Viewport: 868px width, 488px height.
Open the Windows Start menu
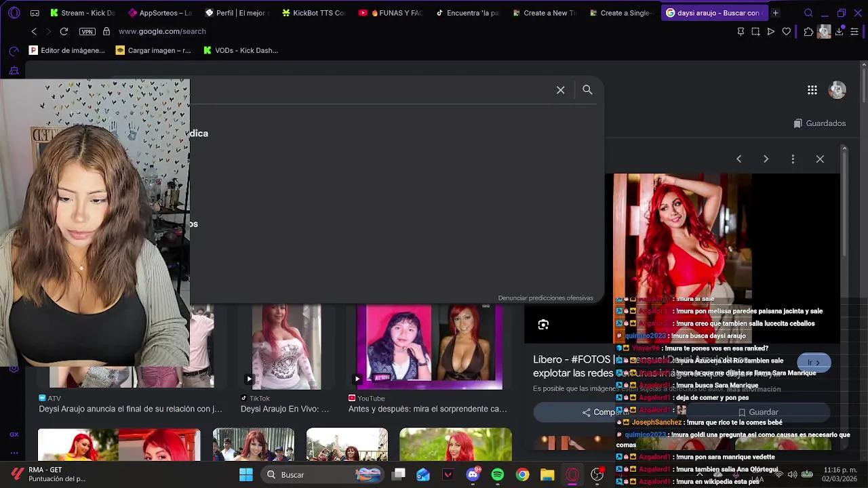(x=246, y=474)
